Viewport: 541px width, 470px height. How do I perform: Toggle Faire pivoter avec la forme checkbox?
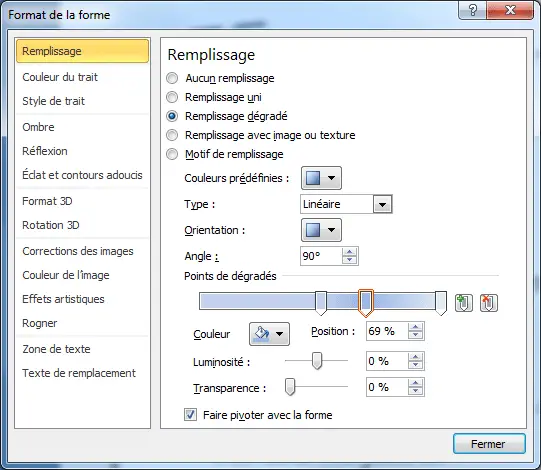[x=190, y=414]
